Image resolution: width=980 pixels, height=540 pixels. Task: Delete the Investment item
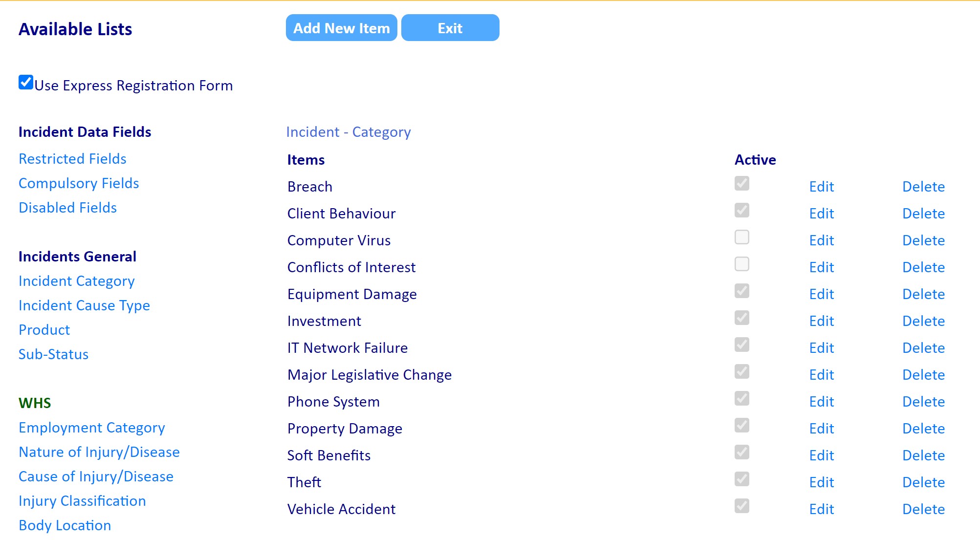click(923, 321)
